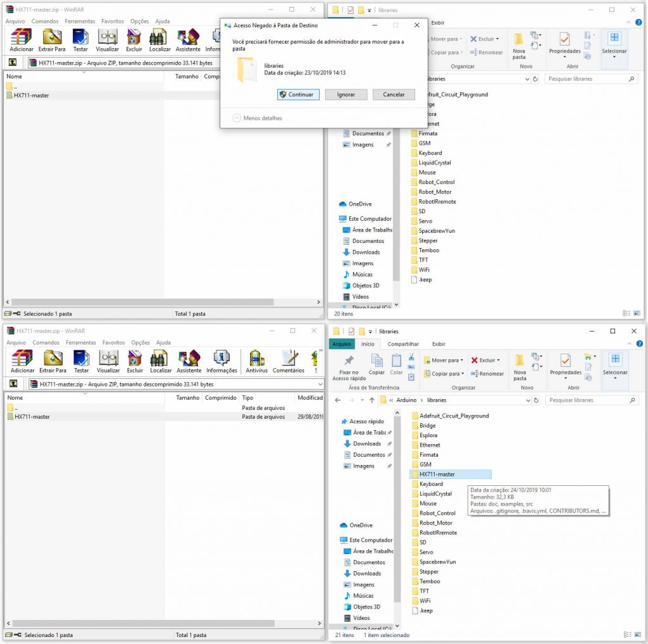
Task: Click Assistente in the WinRAR window showing Antivírus
Action: pyautogui.click(x=189, y=361)
